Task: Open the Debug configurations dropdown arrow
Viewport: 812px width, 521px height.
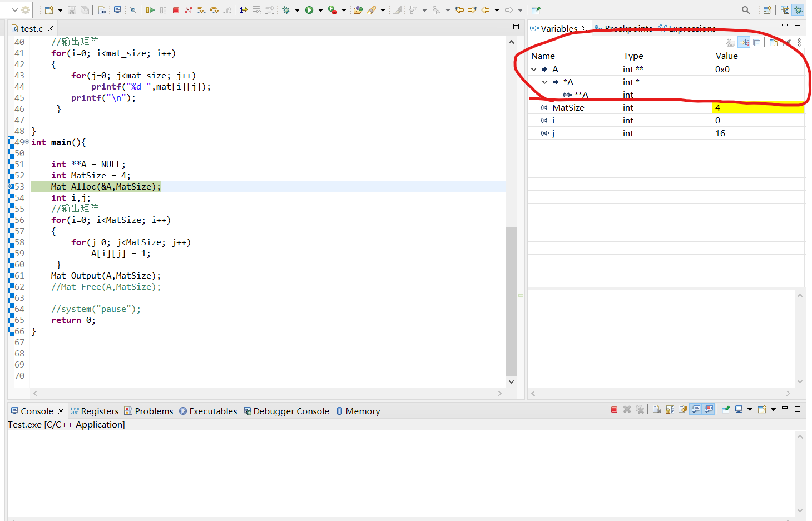Action: coord(297,10)
